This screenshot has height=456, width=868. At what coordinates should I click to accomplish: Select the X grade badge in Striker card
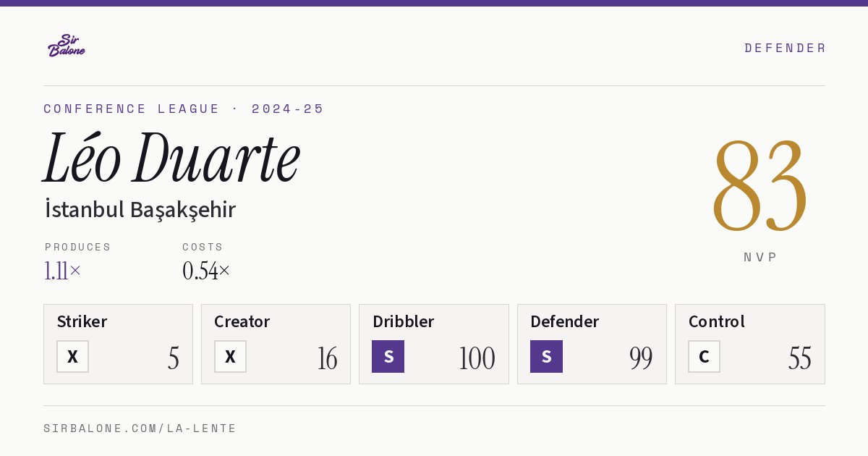pyautogui.click(x=72, y=357)
